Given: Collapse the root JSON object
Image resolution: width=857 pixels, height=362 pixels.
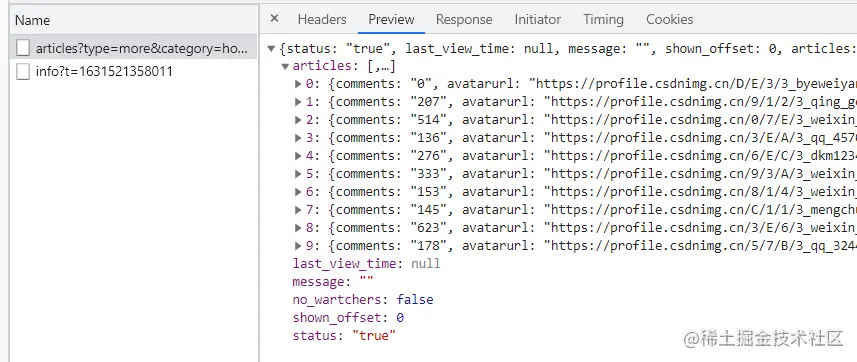Looking at the screenshot, I should click(x=271, y=49).
